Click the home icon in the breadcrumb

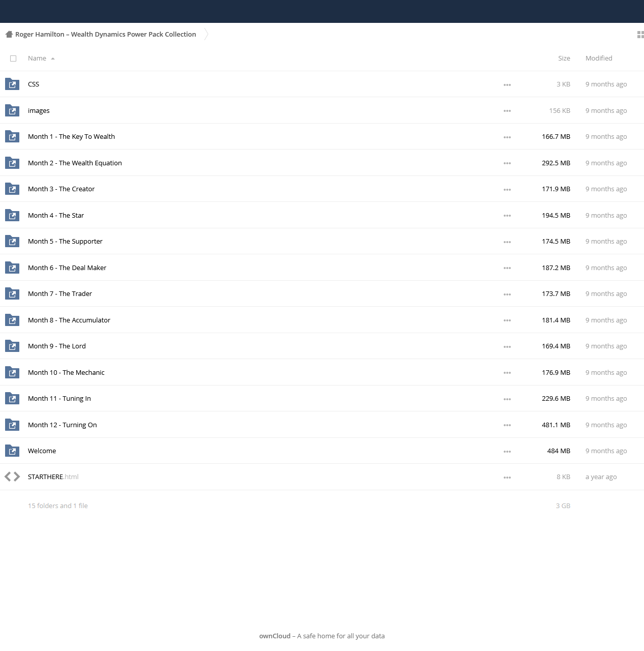[x=9, y=35]
